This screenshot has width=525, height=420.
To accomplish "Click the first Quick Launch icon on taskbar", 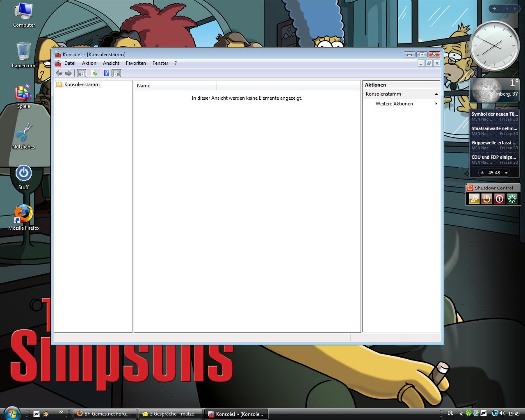I will coord(37,414).
